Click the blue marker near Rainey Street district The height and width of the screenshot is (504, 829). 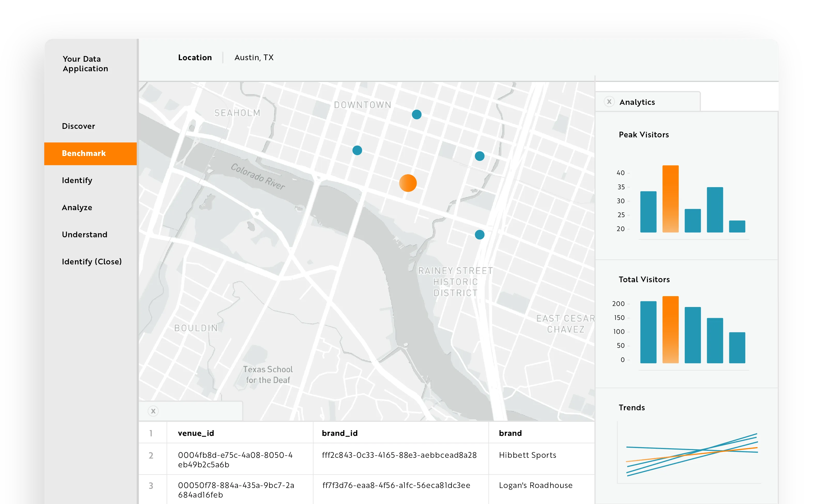(x=479, y=235)
